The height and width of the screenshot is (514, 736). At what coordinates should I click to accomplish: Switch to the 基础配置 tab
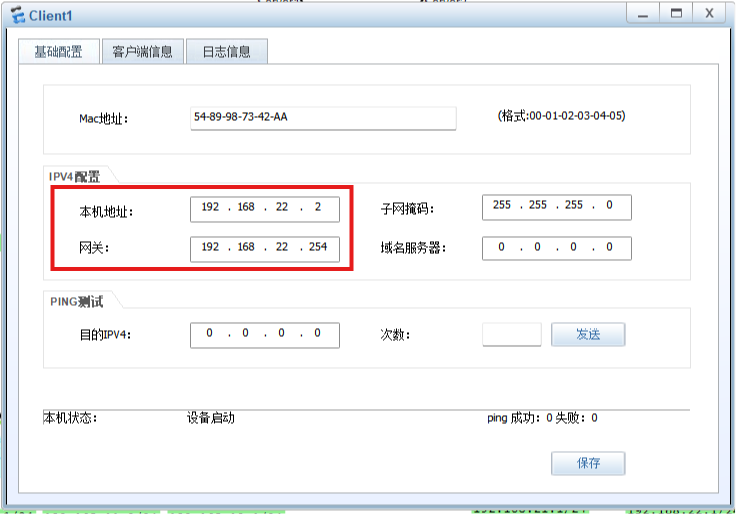(x=59, y=52)
